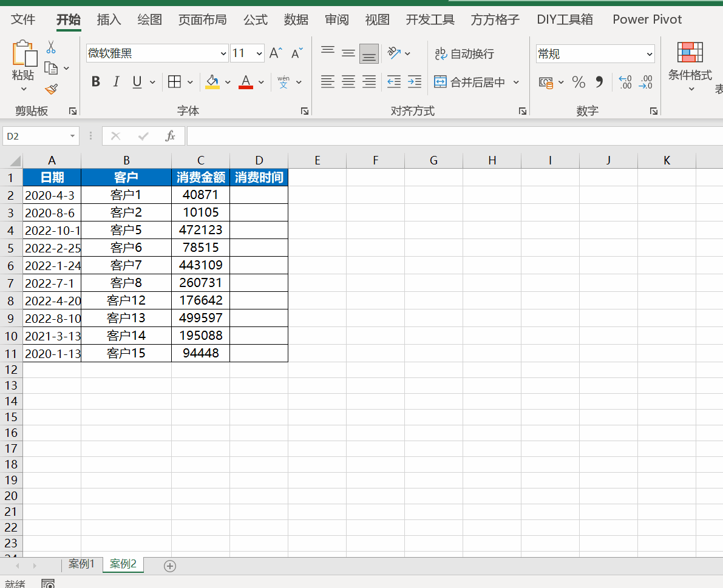Click the Cut scissors icon
This screenshot has height=588, width=723.
click(x=51, y=47)
